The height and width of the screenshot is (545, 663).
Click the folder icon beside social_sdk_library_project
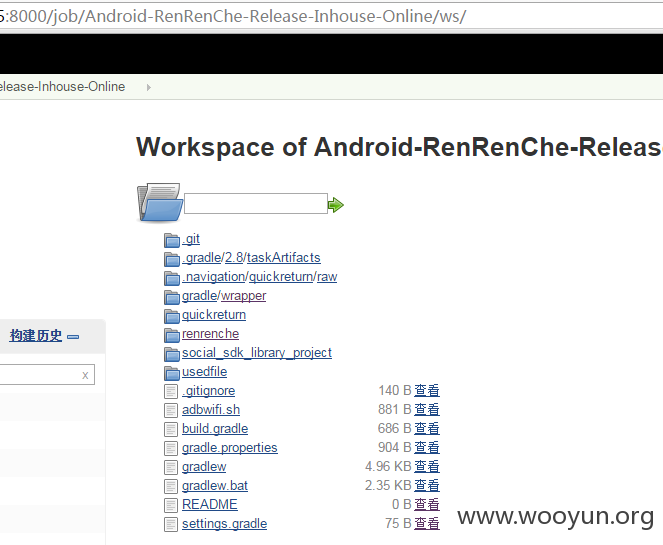[172, 354]
